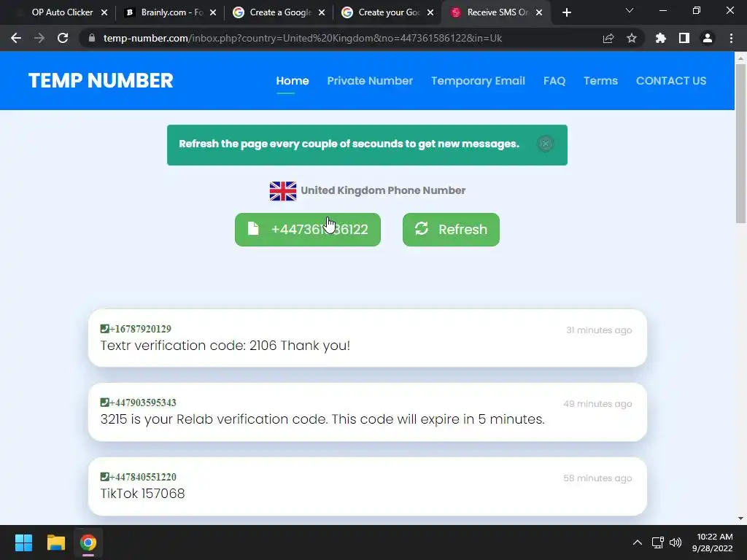The image size is (747, 560).
Task: Copy the +447361586122 phone number button
Action: [308, 230]
